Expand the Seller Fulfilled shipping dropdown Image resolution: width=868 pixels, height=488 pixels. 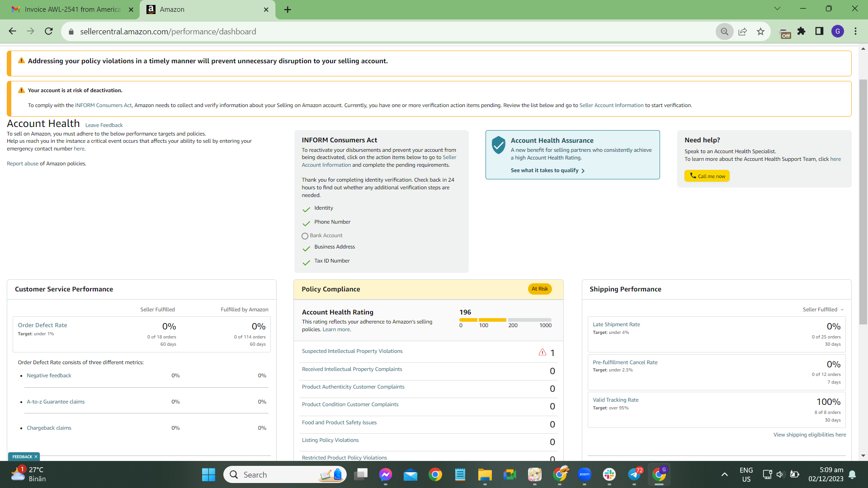pos(823,310)
